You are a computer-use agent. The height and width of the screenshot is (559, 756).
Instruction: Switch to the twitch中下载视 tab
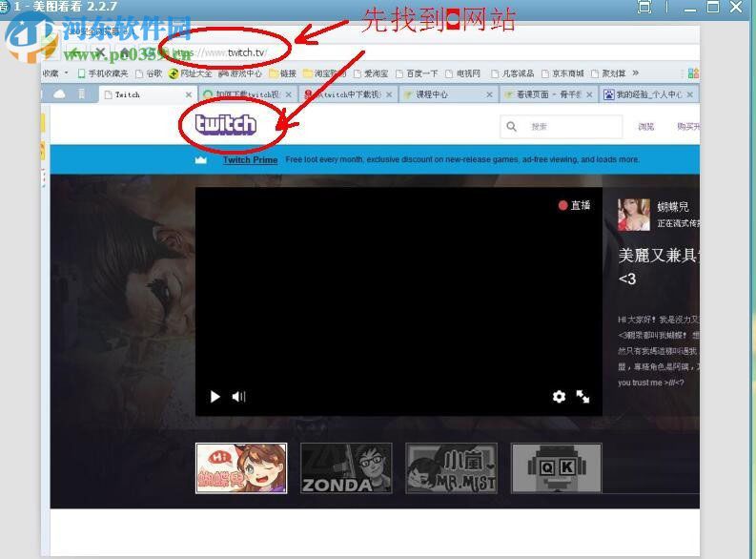[x=347, y=94]
